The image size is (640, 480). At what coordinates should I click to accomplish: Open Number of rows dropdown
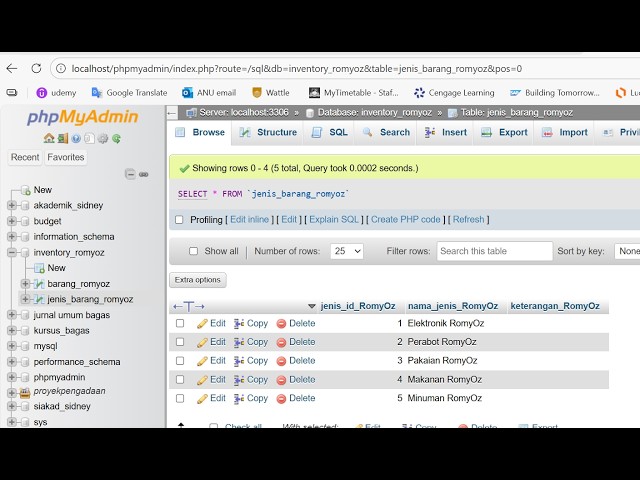tap(347, 251)
